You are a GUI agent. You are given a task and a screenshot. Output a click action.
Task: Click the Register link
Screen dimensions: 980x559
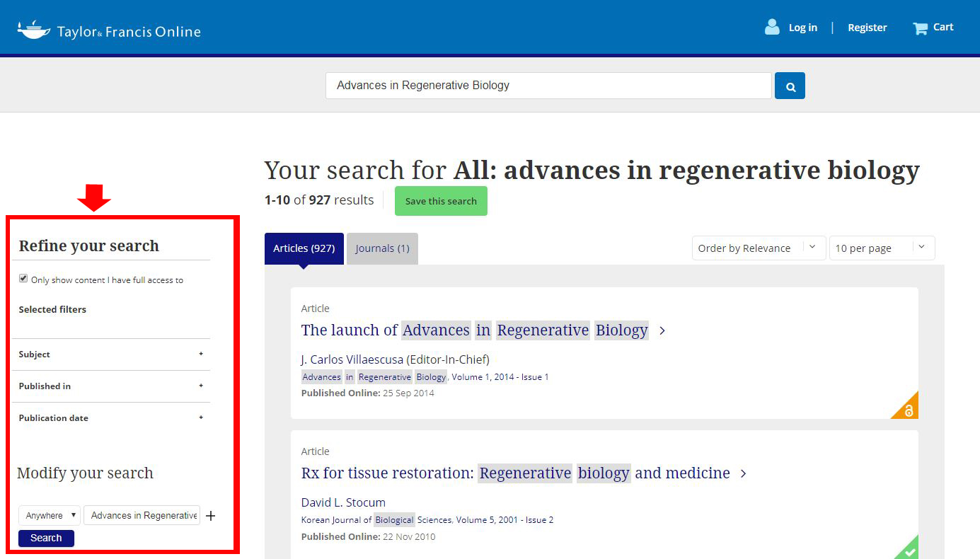pyautogui.click(x=867, y=28)
